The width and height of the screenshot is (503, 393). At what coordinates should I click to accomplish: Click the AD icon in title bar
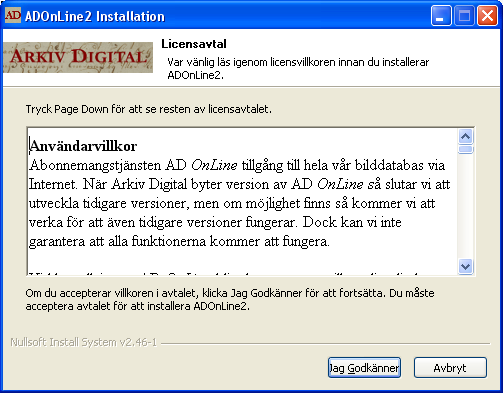click(13, 15)
